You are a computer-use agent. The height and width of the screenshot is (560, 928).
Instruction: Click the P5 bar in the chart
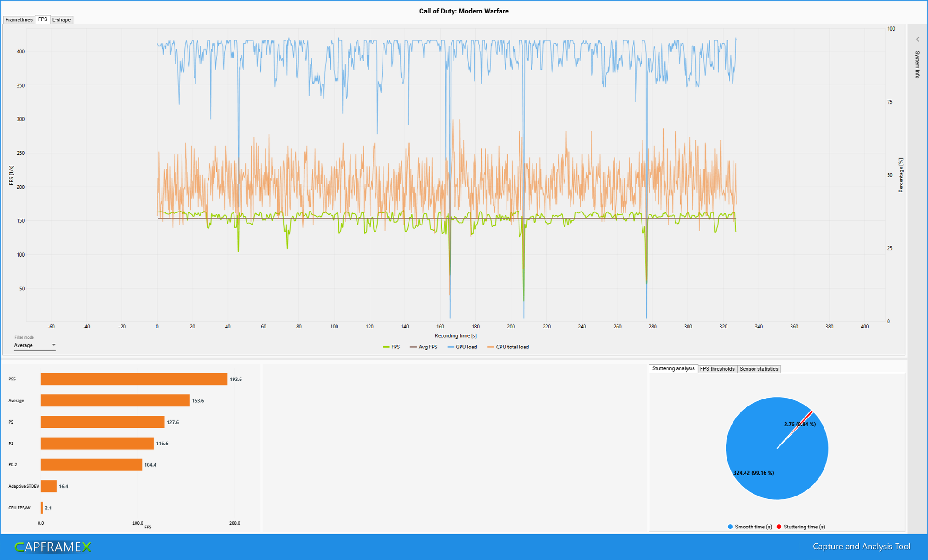tap(103, 422)
